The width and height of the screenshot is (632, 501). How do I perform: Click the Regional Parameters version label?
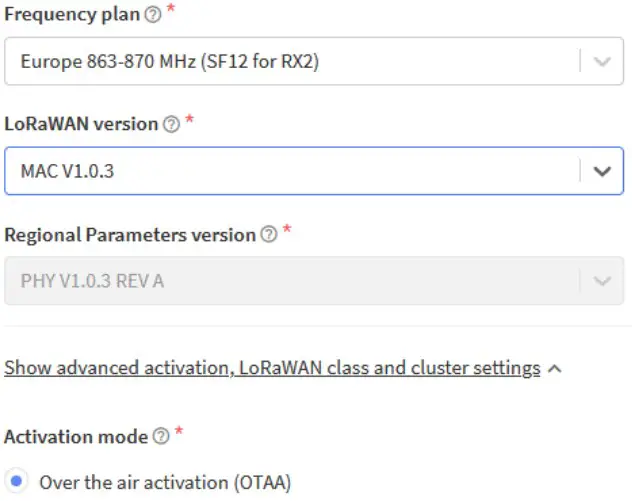click(130, 235)
